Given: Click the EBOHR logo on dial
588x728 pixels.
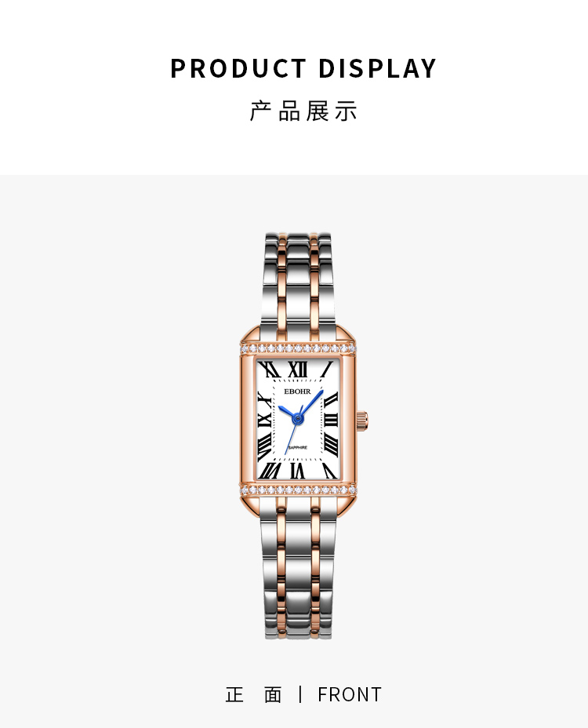Looking at the screenshot, I should tap(297, 391).
